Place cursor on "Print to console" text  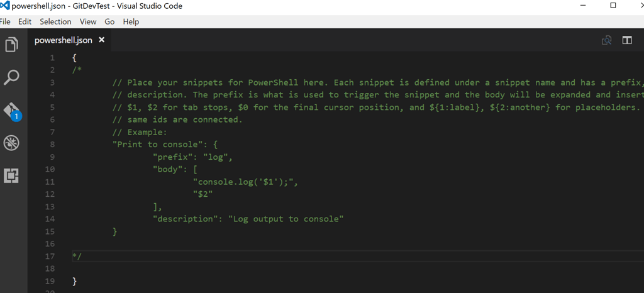[159, 145]
